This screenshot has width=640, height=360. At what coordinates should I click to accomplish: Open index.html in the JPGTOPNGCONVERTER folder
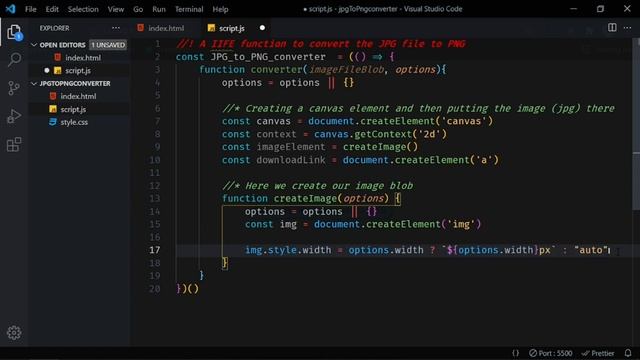tap(78, 96)
